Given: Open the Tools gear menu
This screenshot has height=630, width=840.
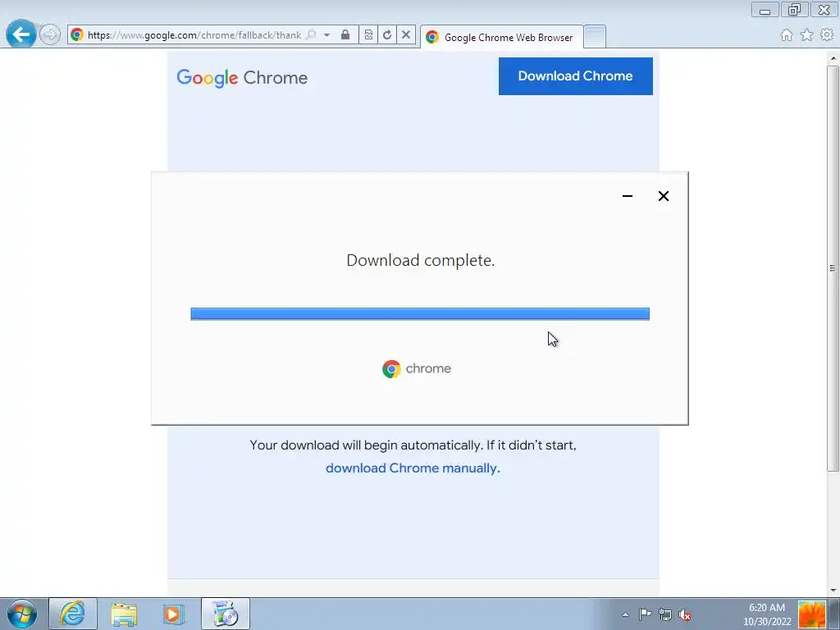Looking at the screenshot, I should 827,34.
